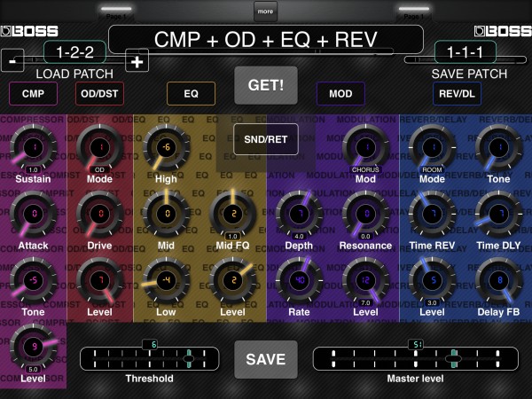Click the reverb Level knob
The image size is (532, 399).
pyautogui.click(x=432, y=280)
